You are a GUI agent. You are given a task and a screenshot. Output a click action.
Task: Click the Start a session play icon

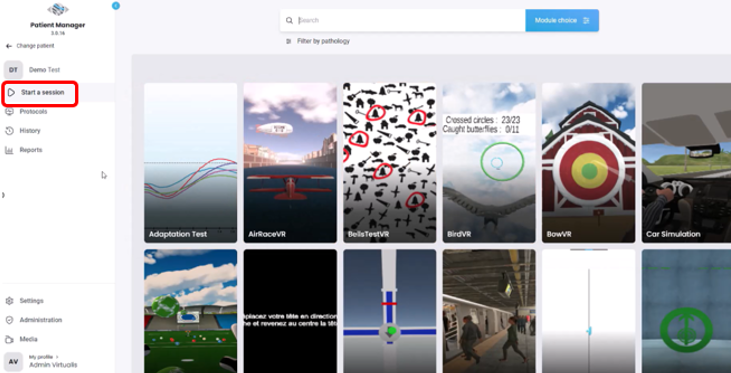(x=11, y=92)
